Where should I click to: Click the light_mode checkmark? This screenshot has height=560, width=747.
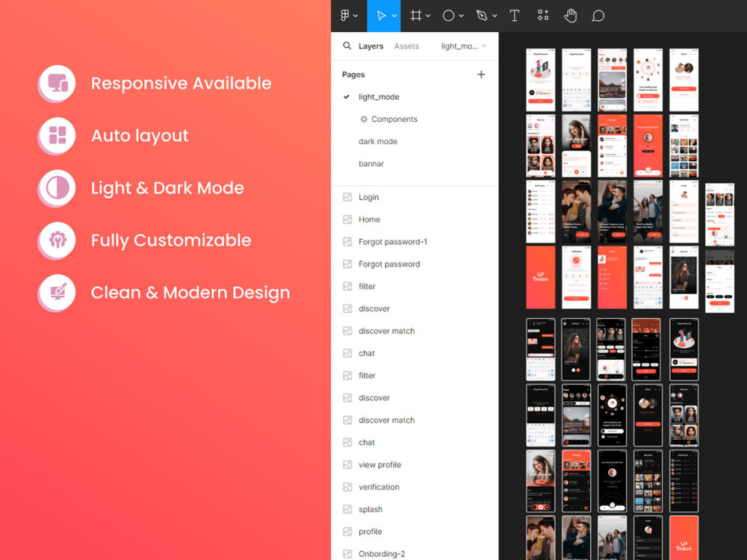[347, 96]
